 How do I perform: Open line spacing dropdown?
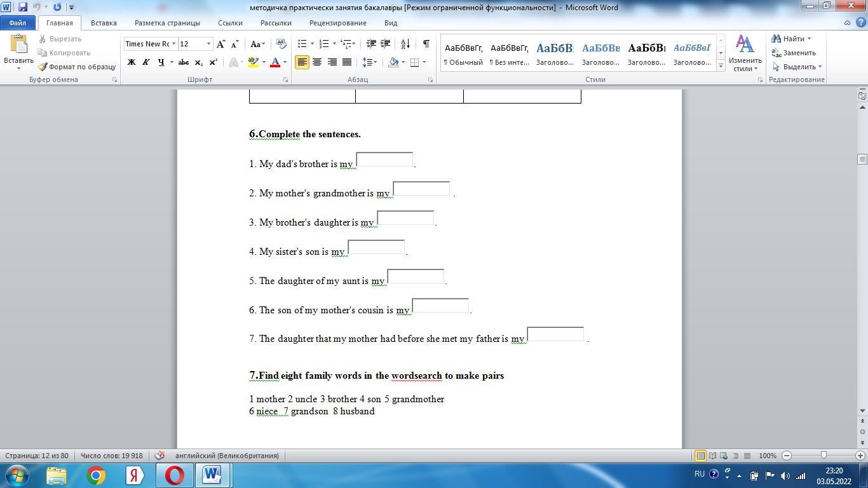370,62
